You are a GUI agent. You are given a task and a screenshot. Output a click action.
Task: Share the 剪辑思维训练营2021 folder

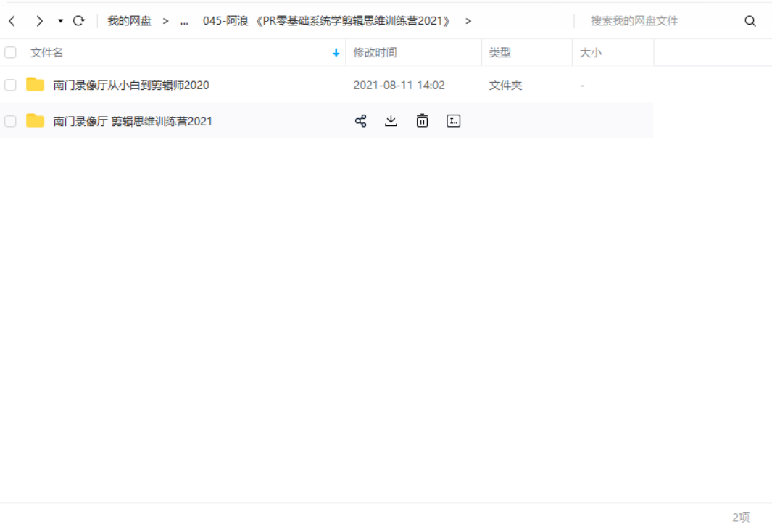point(360,121)
